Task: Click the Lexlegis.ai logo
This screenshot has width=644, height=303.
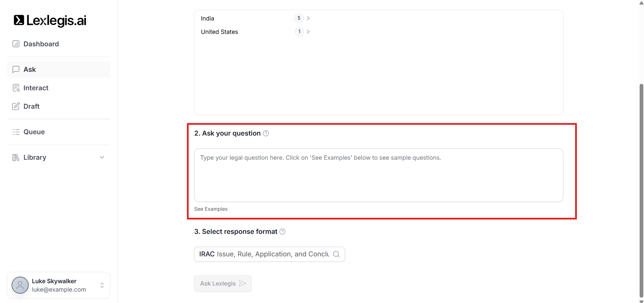Action: (x=50, y=20)
